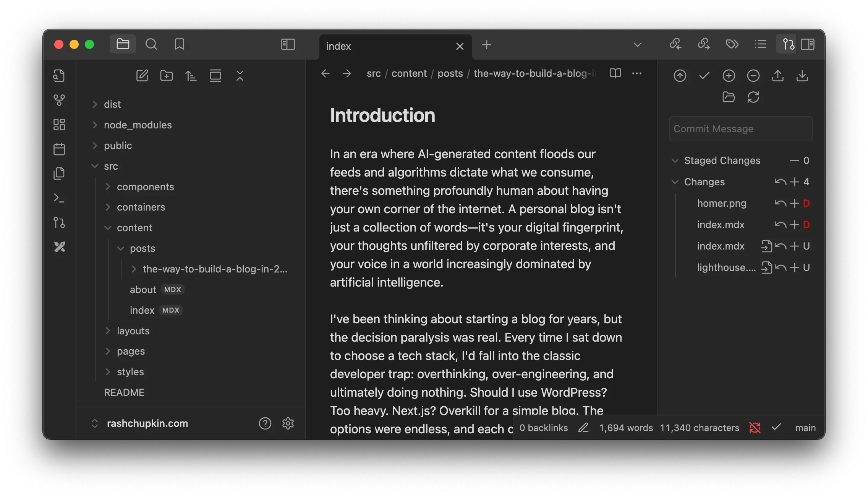The height and width of the screenshot is (496, 868).
Task: Click the content breadcrumb
Action: pyautogui.click(x=409, y=73)
